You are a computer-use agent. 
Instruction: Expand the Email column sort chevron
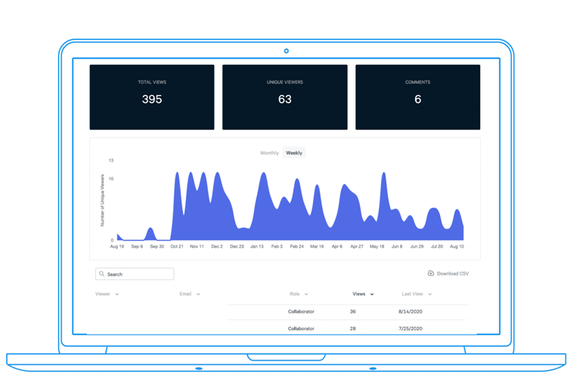tap(198, 295)
